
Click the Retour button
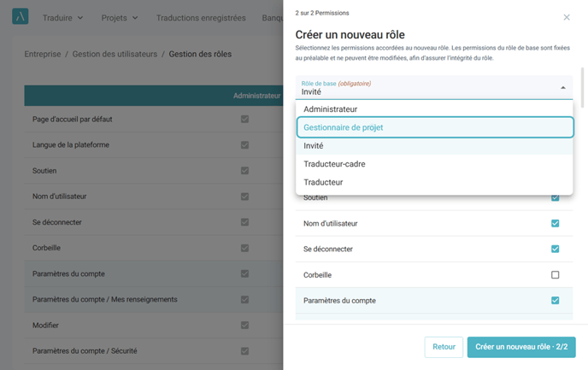(x=444, y=347)
